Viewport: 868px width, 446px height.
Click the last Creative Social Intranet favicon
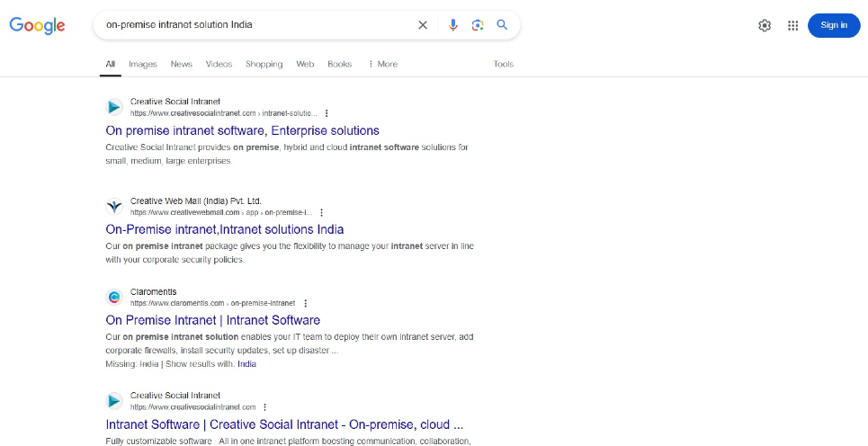[114, 401]
